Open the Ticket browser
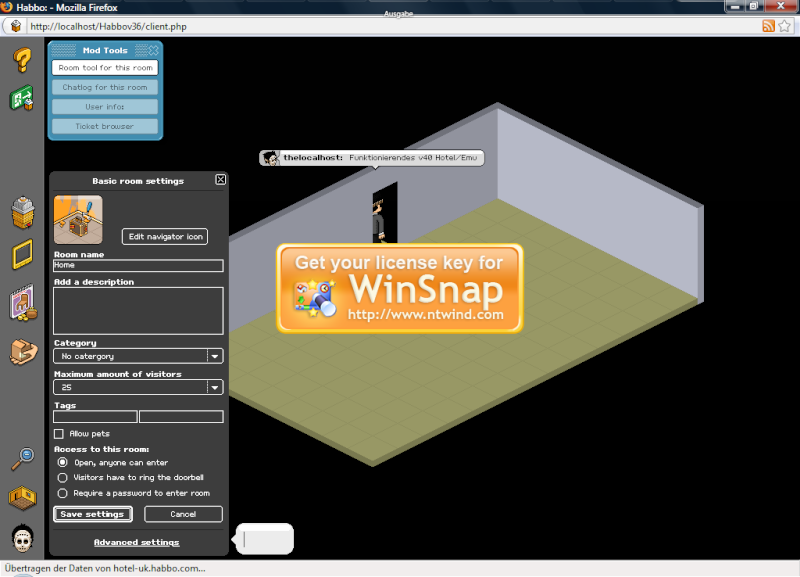 tap(105, 126)
